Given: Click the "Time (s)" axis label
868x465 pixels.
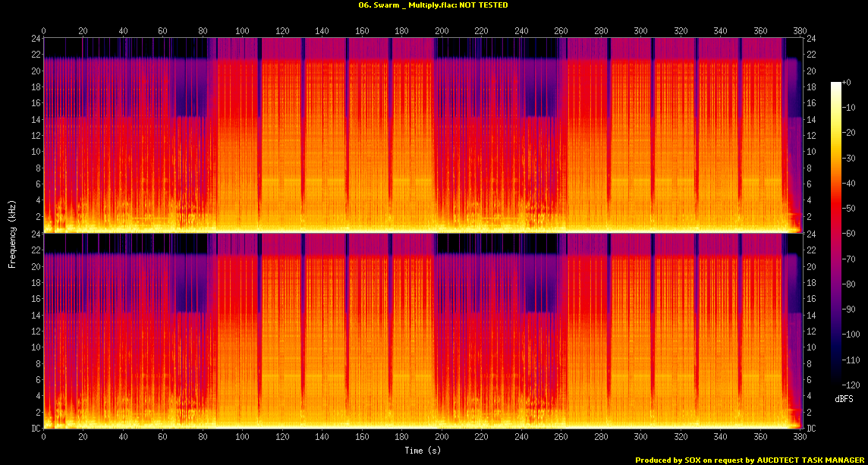Looking at the screenshot, I should pyautogui.click(x=424, y=451).
